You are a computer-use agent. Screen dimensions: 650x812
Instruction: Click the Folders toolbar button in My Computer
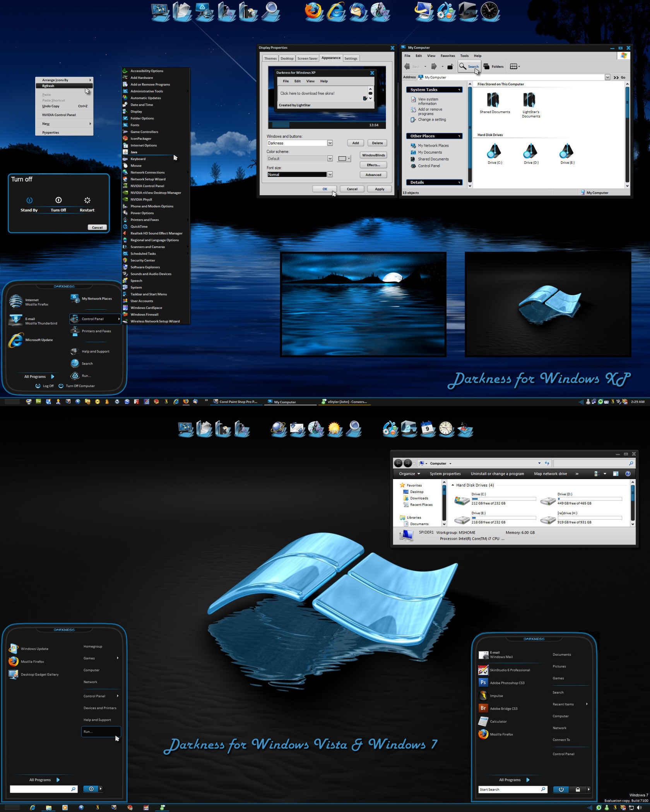click(x=494, y=67)
